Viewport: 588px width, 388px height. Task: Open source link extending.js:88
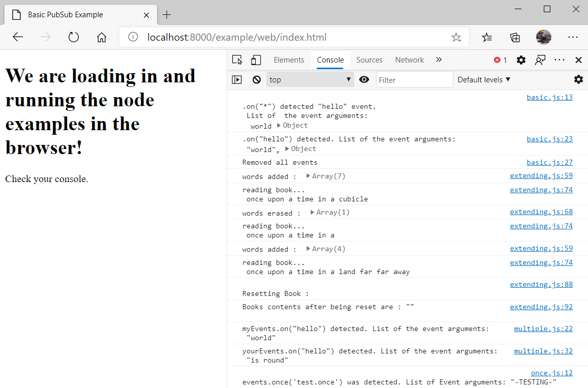tap(541, 284)
